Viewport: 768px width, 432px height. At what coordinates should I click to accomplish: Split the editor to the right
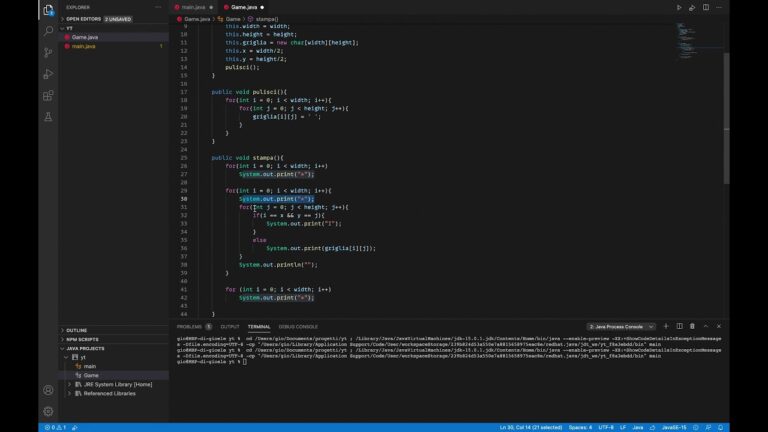[706, 7]
